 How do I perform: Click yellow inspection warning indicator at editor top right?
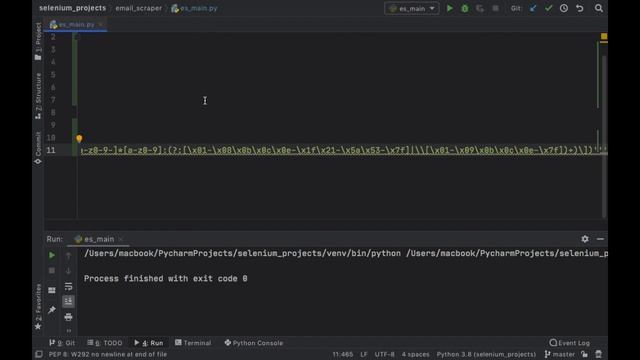604,37
